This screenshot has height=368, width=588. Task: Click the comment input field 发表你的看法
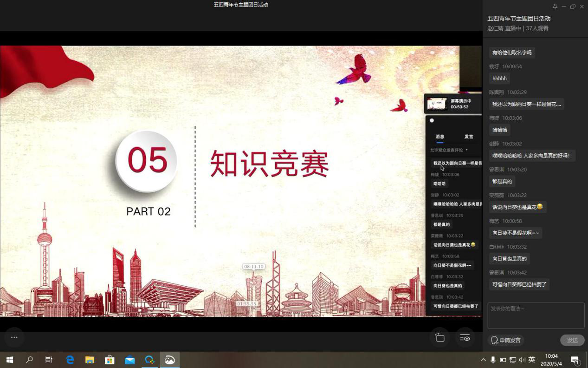click(536, 315)
